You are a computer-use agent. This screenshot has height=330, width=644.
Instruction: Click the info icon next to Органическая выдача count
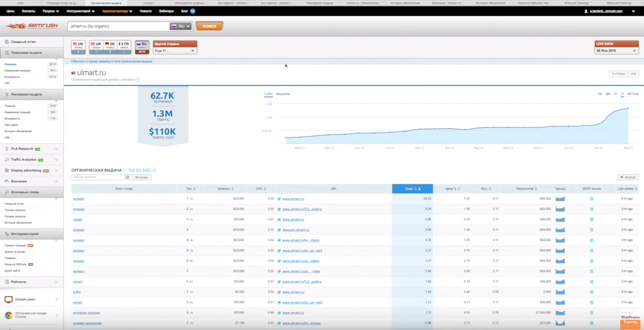[154, 170]
